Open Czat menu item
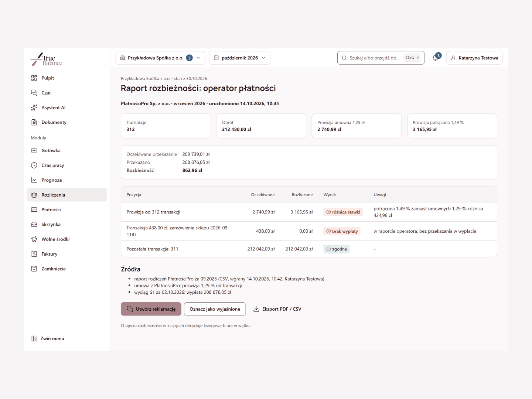The height and width of the screenshot is (399, 532). pyautogui.click(x=67, y=93)
